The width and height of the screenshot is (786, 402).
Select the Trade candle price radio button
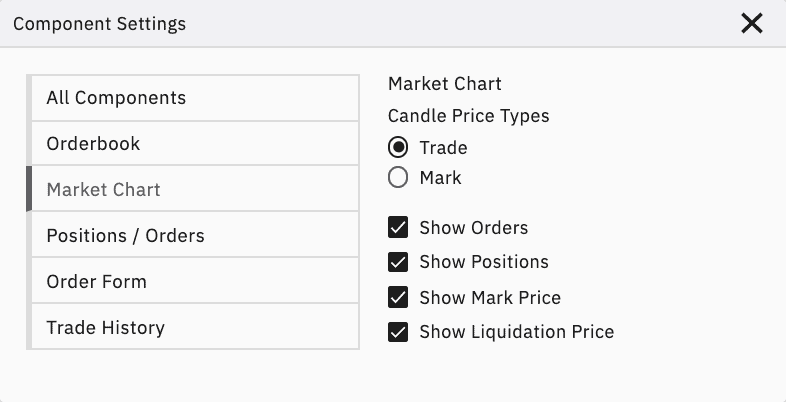coord(398,148)
